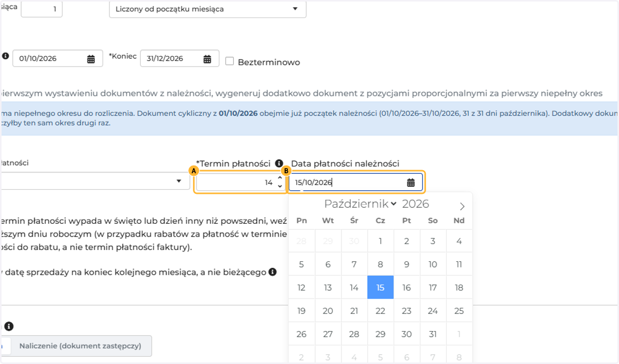Select October 4 in calendar
This screenshot has height=364, width=619.
(459, 241)
